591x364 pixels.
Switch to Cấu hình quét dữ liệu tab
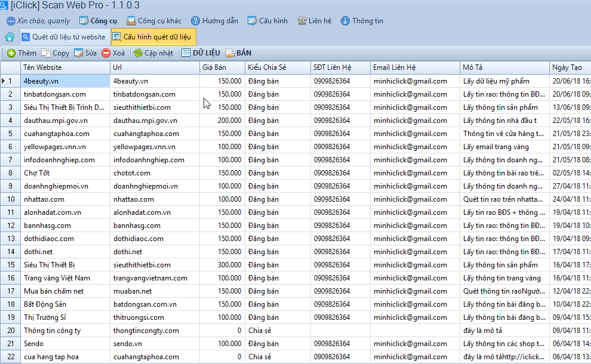[x=153, y=37]
